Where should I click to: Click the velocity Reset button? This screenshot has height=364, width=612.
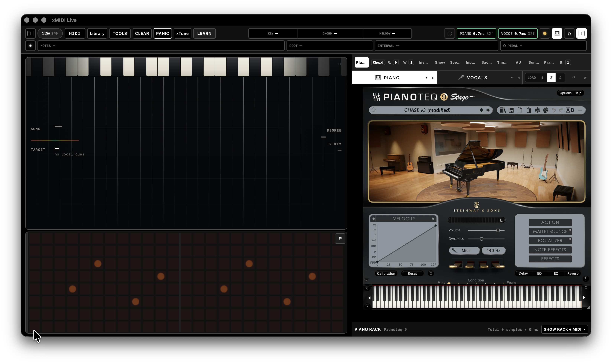pyautogui.click(x=412, y=273)
